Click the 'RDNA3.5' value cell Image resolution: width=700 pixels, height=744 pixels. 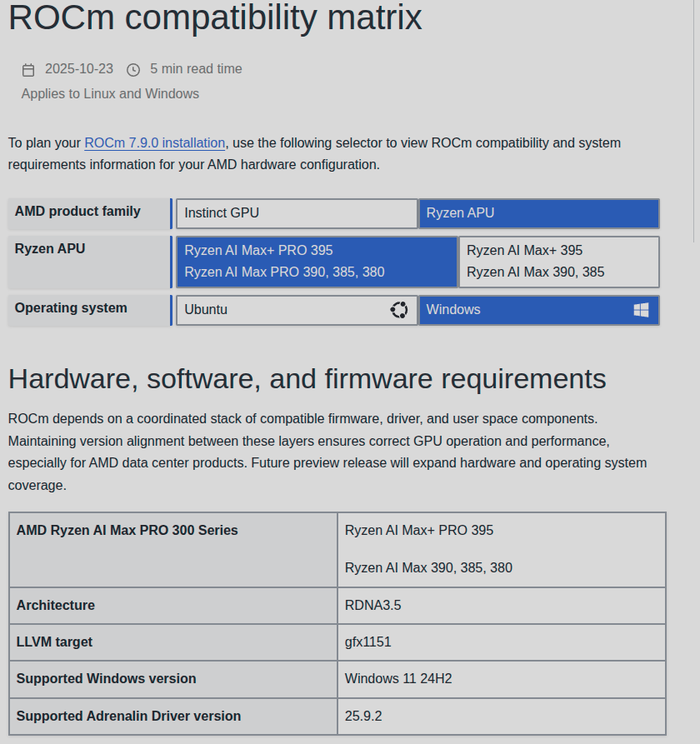[x=502, y=606]
